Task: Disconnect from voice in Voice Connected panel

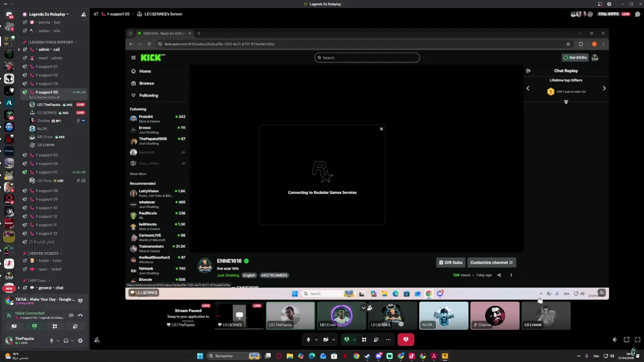Action: pos(80,315)
